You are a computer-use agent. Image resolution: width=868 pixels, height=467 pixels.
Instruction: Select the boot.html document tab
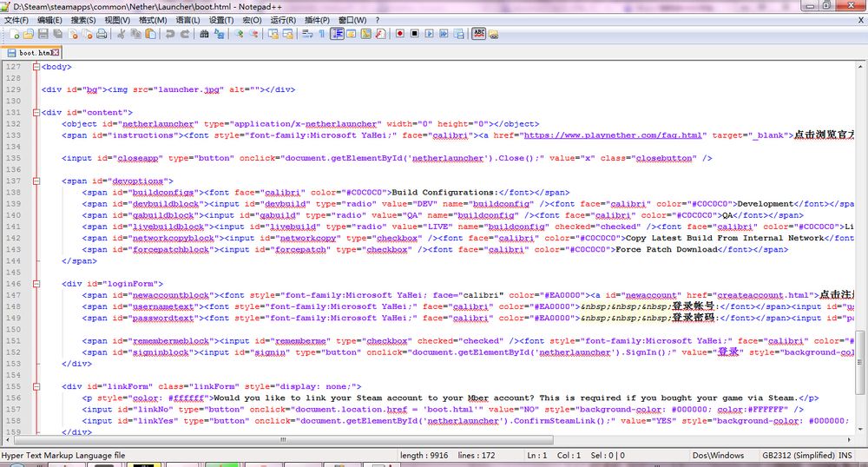click(33, 53)
